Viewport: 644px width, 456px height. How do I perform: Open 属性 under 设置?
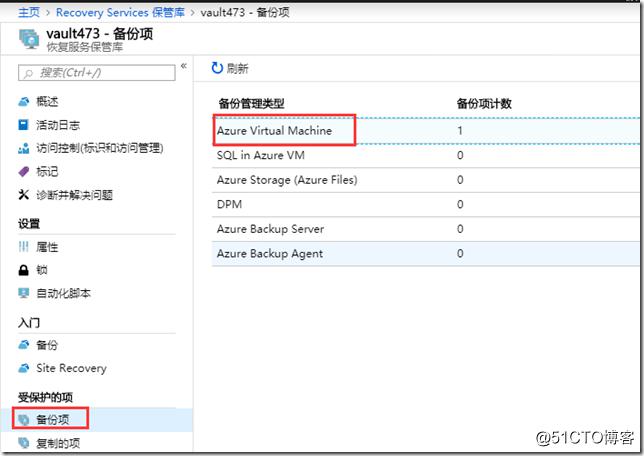pos(47,247)
